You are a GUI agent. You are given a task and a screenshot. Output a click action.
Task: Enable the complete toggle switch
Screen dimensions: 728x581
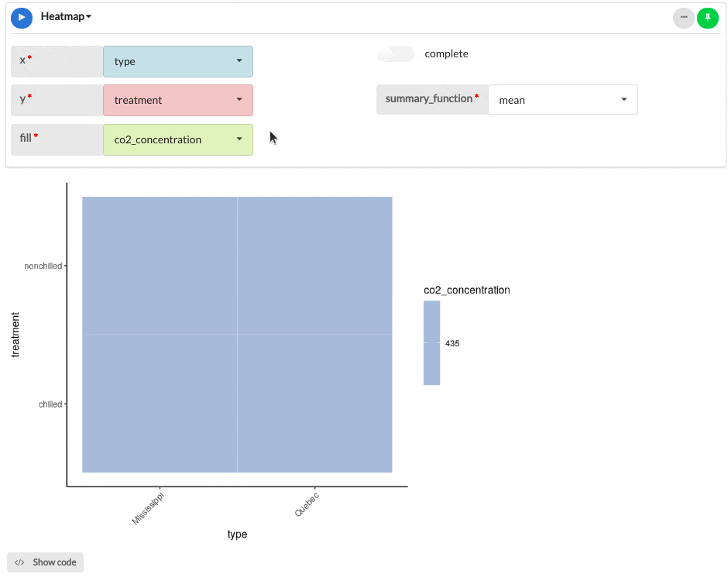pos(396,53)
